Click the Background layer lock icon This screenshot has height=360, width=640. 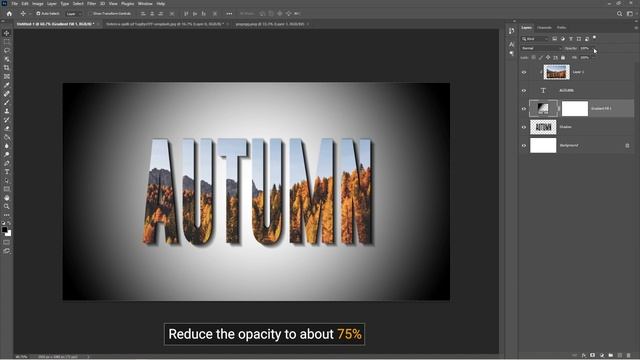click(627, 146)
